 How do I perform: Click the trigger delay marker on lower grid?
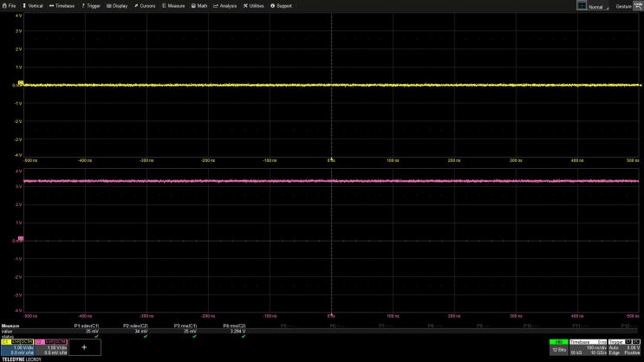coord(332,315)
